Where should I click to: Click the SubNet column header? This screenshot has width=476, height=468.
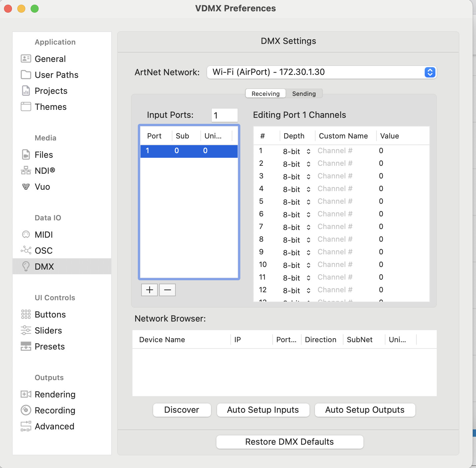tap(364, 340)
